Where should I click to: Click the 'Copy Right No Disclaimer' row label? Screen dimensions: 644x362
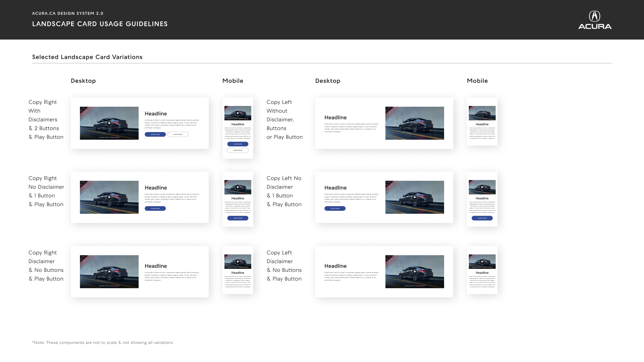pos(46,191)
